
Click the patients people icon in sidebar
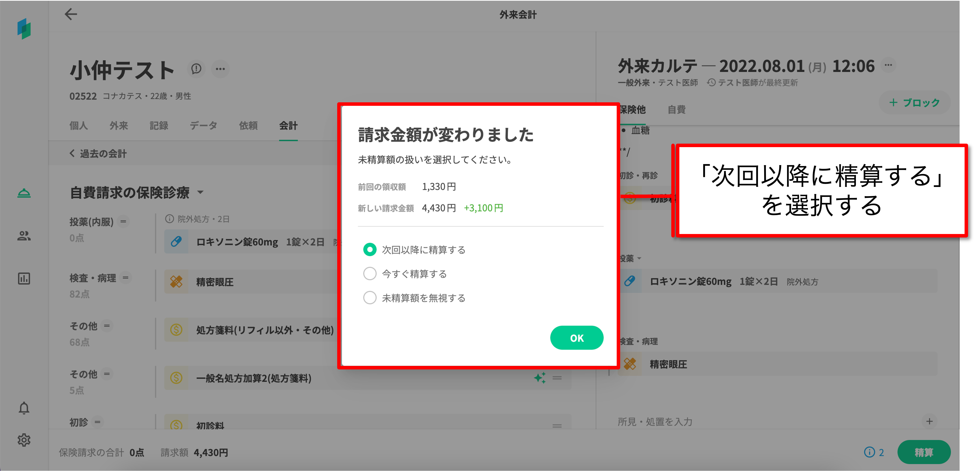coord(24,236)
